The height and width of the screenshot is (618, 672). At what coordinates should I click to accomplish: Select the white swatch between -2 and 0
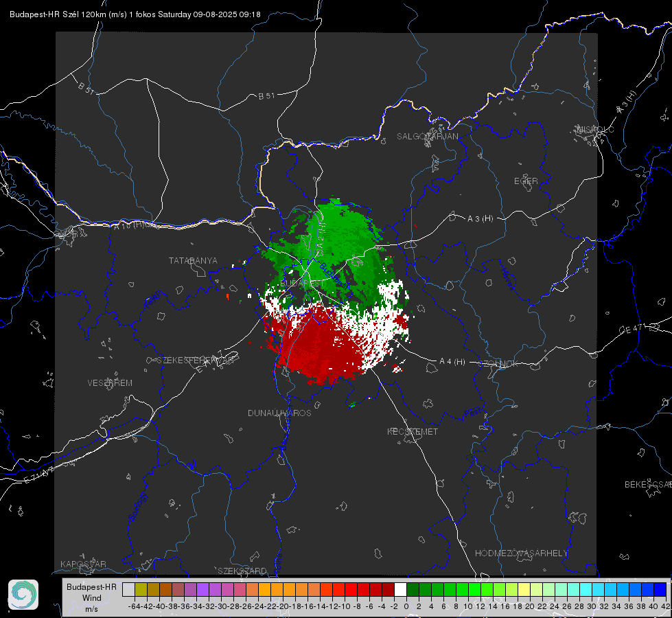click(x=400, y=589)
